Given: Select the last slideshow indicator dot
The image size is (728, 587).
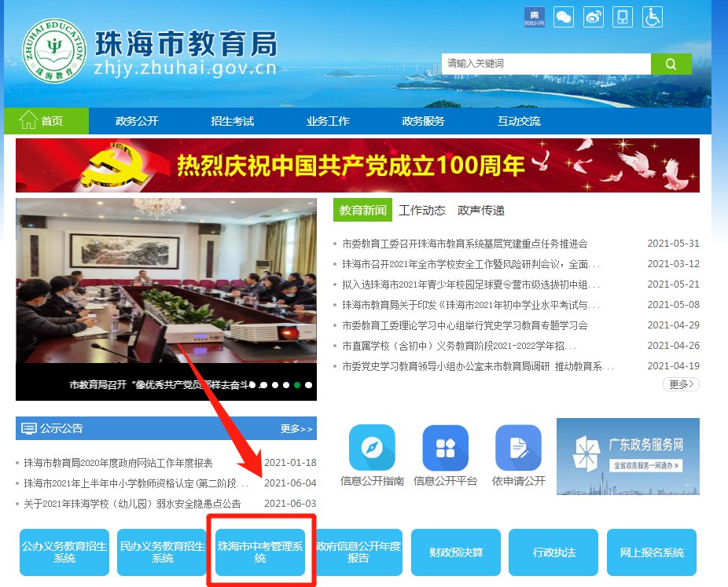Looking at the screenshot, I should (309, 385).
